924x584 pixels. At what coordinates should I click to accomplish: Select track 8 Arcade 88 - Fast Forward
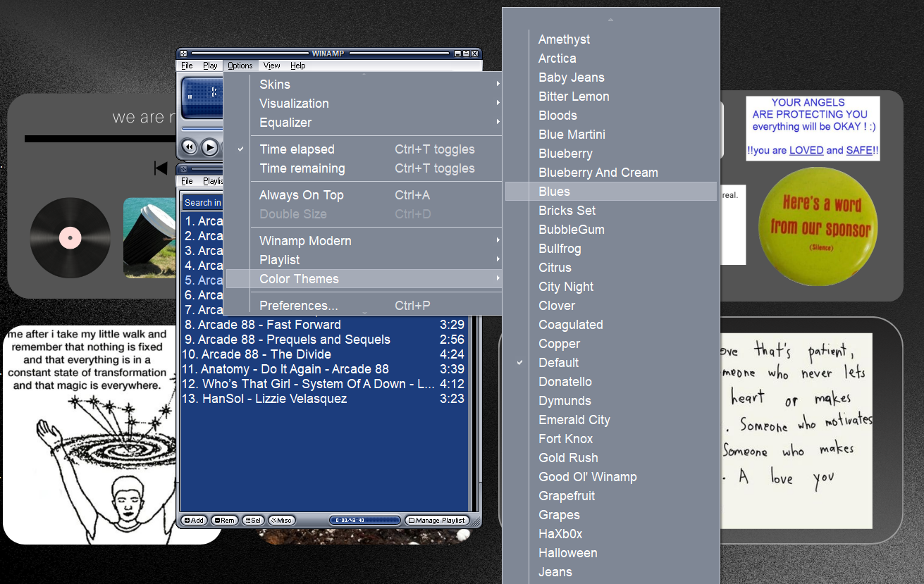tap(324, 325)
